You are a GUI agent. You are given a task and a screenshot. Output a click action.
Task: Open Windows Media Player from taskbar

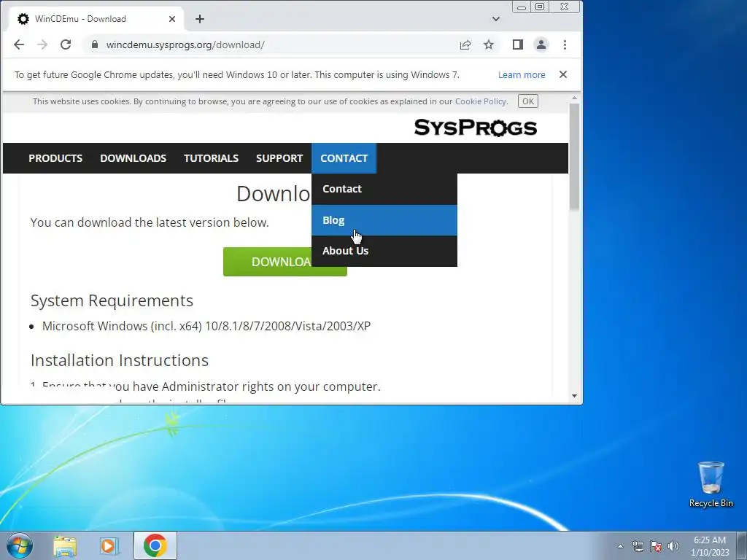click(109, 545)
